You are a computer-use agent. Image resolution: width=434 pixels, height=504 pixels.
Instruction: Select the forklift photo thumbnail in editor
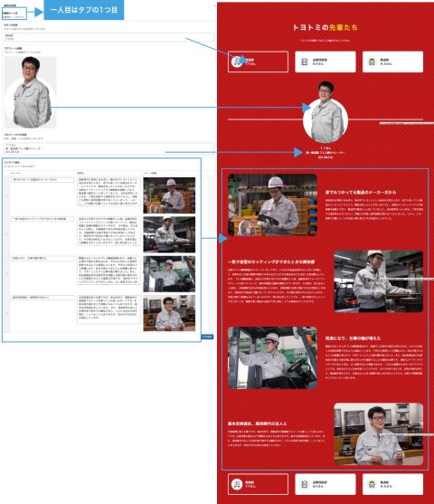click(x=169, y=274)
